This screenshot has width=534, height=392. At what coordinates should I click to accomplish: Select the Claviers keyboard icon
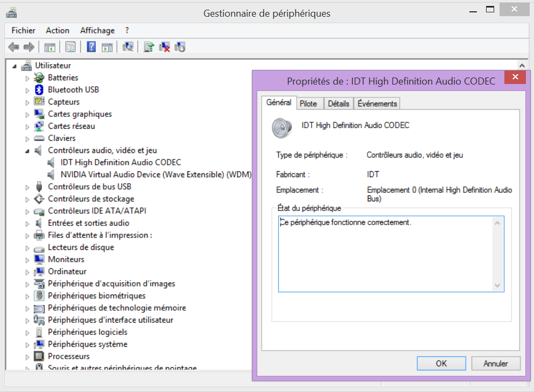[39, 138]
